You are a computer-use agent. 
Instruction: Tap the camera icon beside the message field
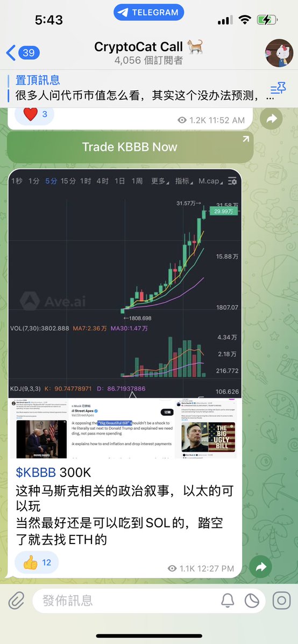point(282,601)
